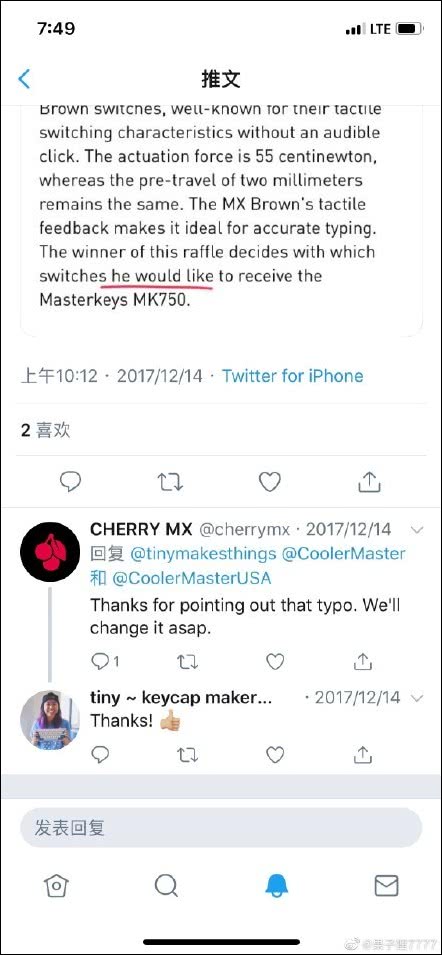
Task: Retweet the main tweet
Action: tap(170, 482)
